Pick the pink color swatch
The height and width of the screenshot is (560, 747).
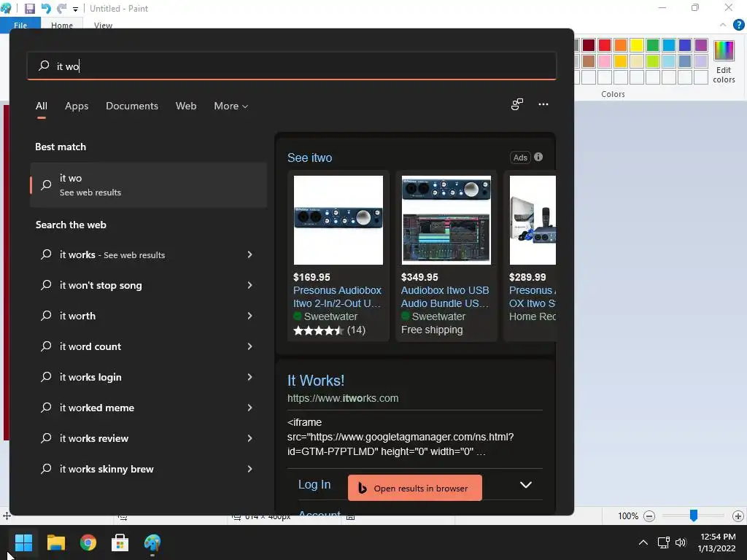coord(605,61)
